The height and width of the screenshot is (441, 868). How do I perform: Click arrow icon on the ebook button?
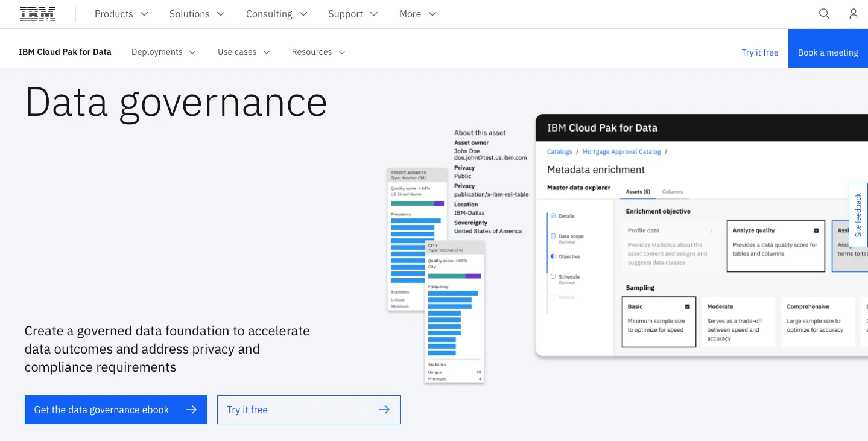pyautogui.click(x=191, y=410)
